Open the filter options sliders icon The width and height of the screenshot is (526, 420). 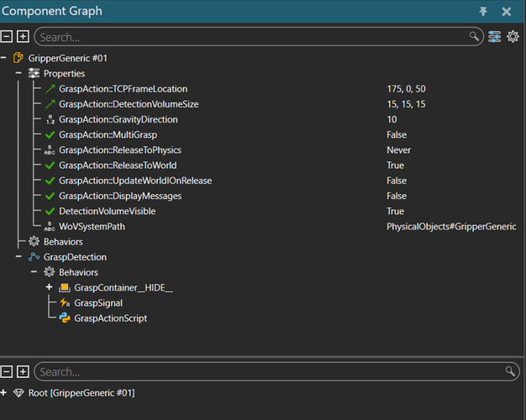(494, 36)
